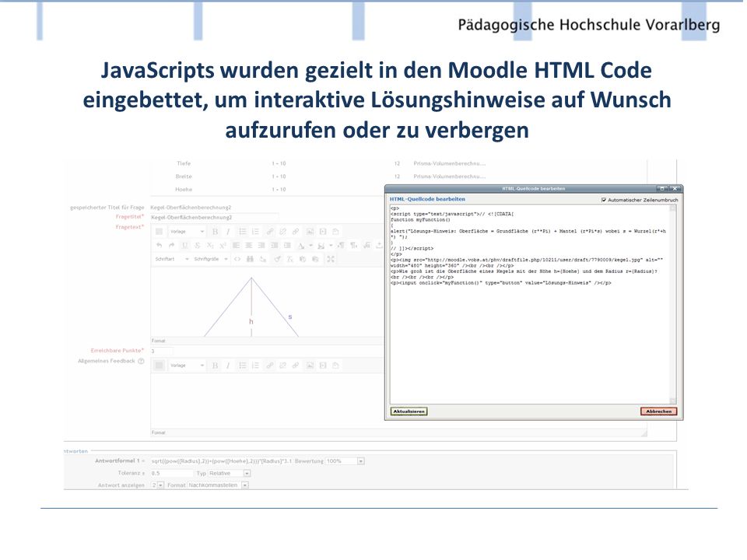Screen dimensions: 747x560
Task: Click the Erreichbare Punkte input field
Action: click(162, 352)
